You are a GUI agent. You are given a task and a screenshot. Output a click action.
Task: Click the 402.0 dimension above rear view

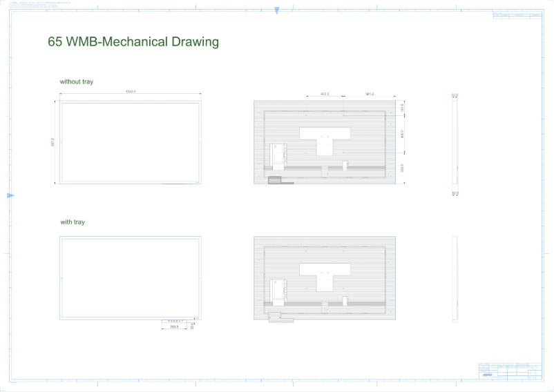pos(325,93)
